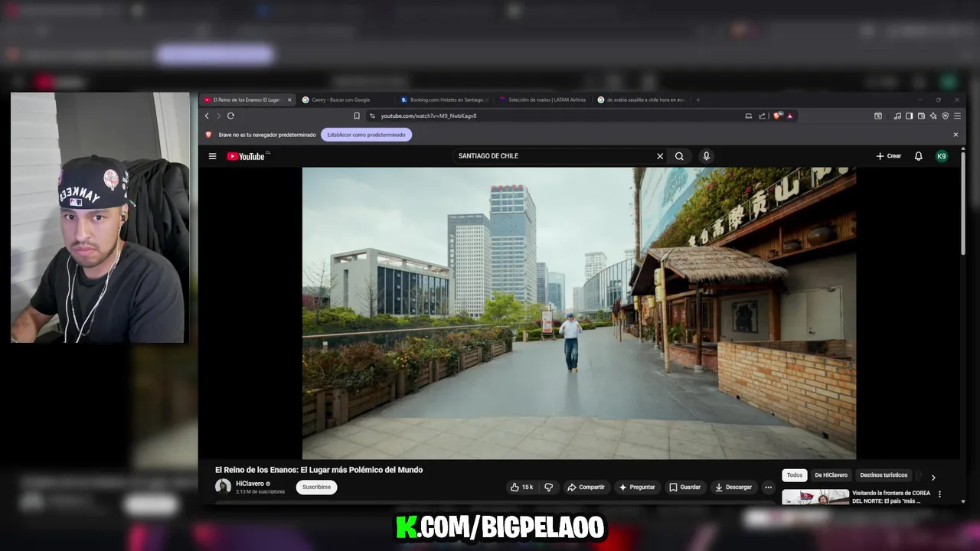980x551 pixels.
Task: Reload the YouTube page
Action: (x=230, y=116)
